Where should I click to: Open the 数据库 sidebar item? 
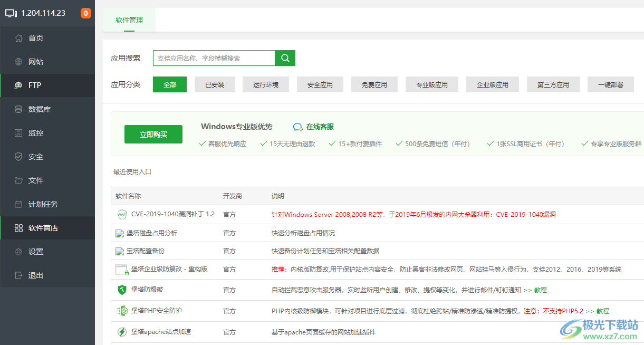coord(47,109)
